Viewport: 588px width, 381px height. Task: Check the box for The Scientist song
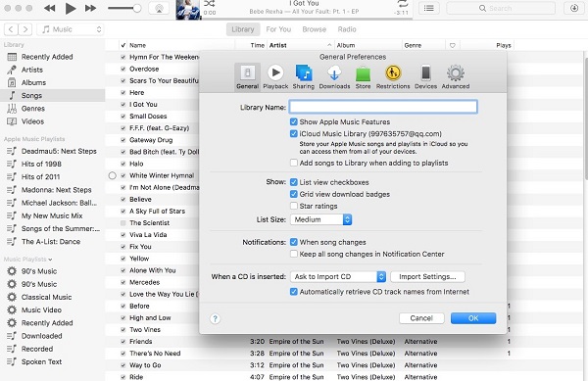click(x=123, y=223)
